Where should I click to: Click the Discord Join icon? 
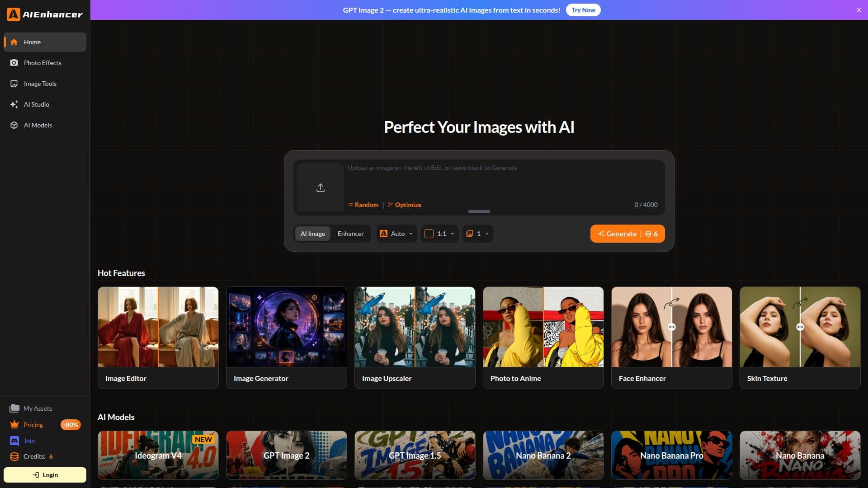[x=14, y=441]
